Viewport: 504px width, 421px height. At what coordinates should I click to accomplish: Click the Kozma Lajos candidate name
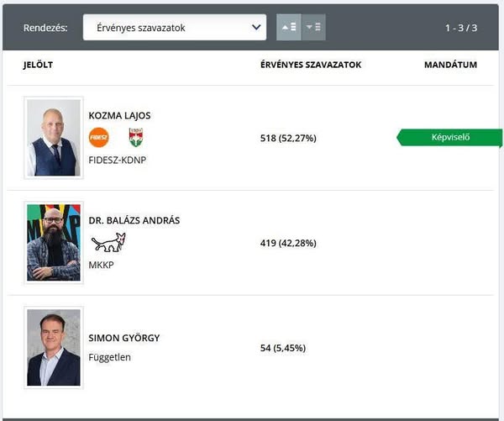[119, 115]
